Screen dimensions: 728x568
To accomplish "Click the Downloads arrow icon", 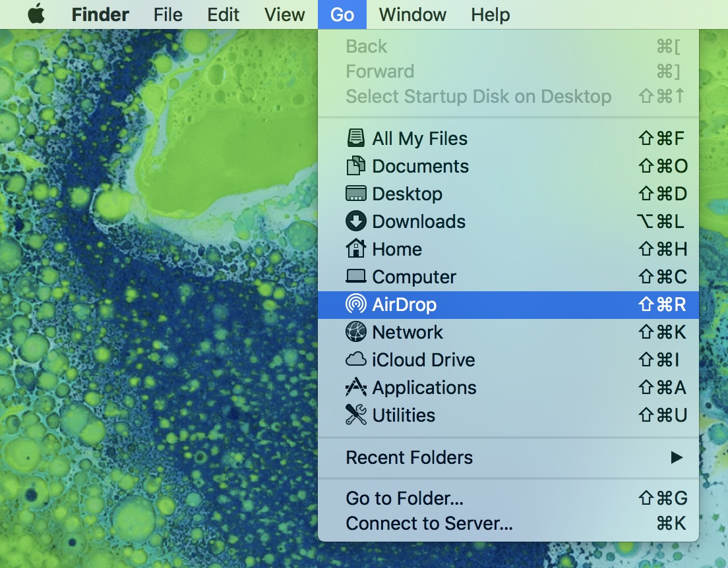I will pyautogui.click(x=355, y=221).
